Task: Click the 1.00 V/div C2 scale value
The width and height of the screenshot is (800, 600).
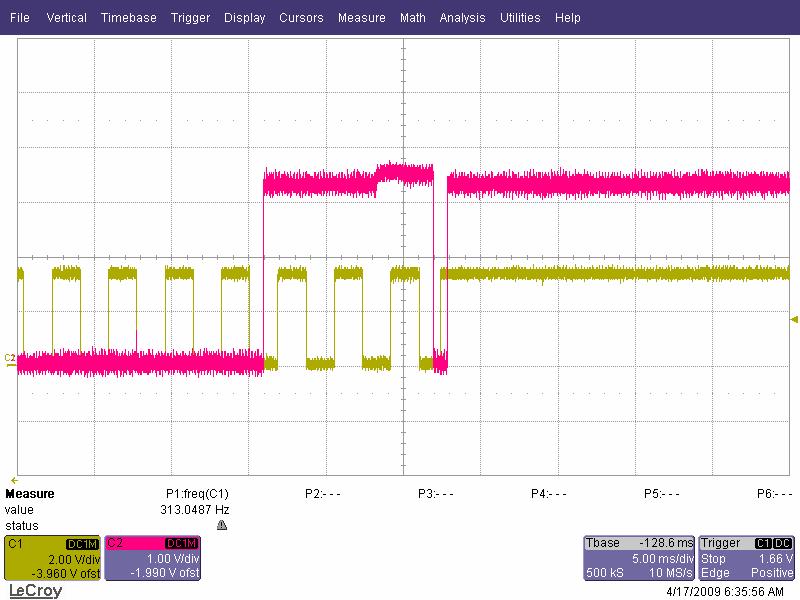Action: click(x=173, y=559)
